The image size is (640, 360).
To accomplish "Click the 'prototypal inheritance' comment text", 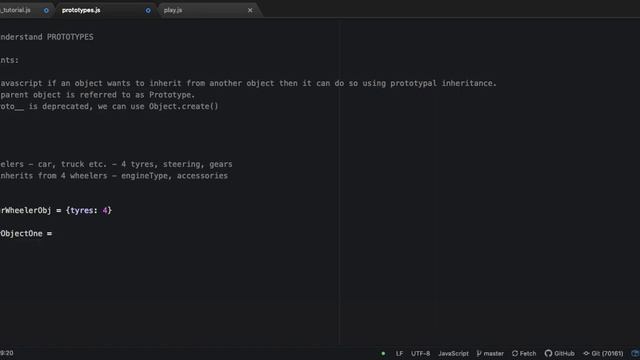I will point(443,83).
